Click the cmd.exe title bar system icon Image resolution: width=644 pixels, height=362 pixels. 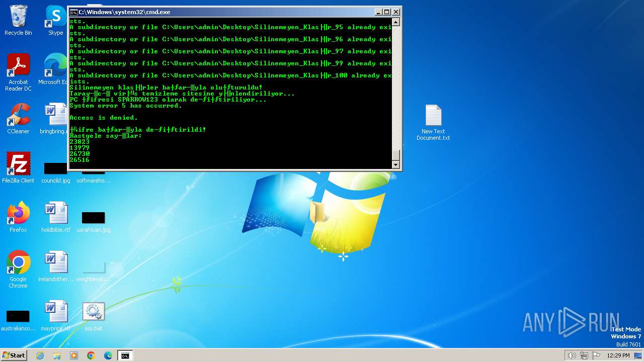point(73,12)
